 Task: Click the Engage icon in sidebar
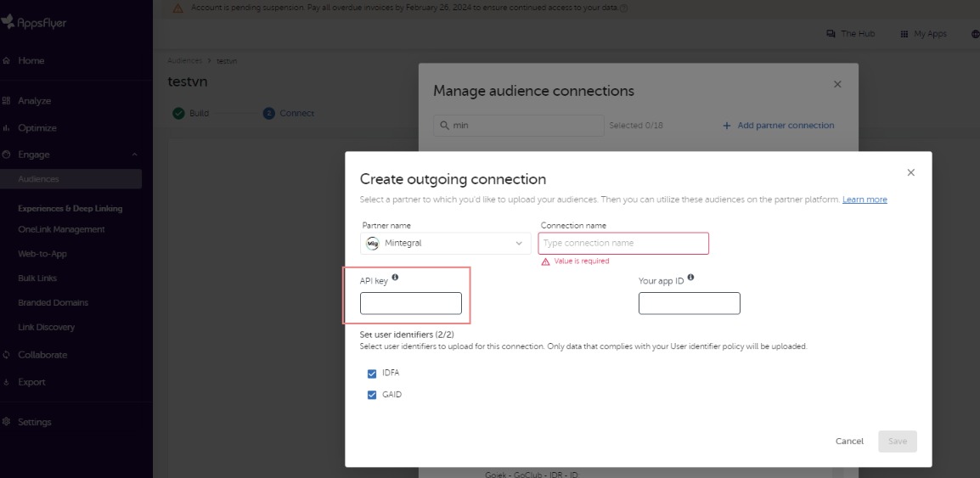(6, 155)
